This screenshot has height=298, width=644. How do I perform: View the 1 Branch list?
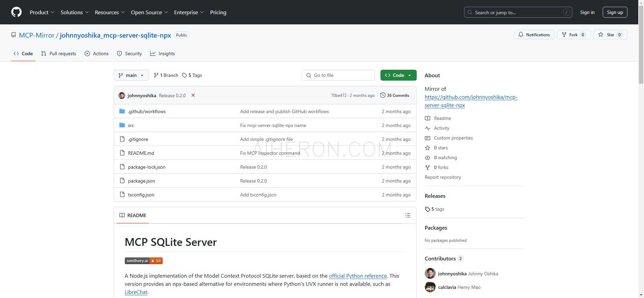pos(166,75)
